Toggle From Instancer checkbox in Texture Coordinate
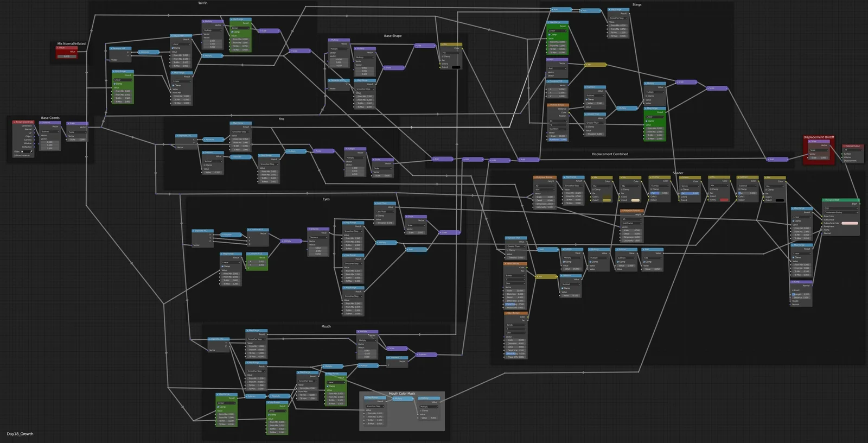 [15, 155]
